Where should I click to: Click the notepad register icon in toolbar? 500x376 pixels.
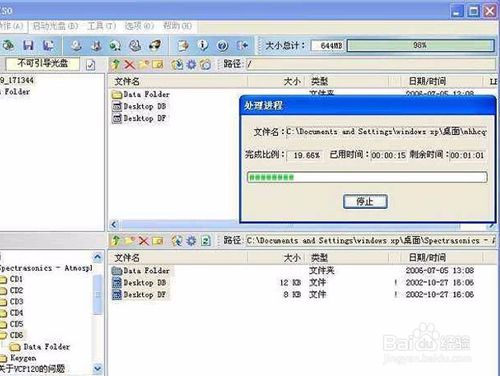(x=183, y=45)
